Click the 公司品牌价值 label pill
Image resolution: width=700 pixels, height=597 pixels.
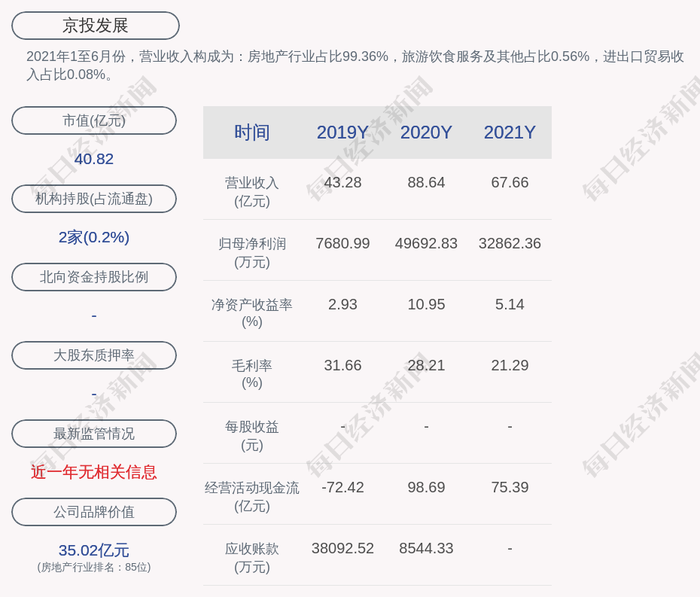(x=94, y=512)
